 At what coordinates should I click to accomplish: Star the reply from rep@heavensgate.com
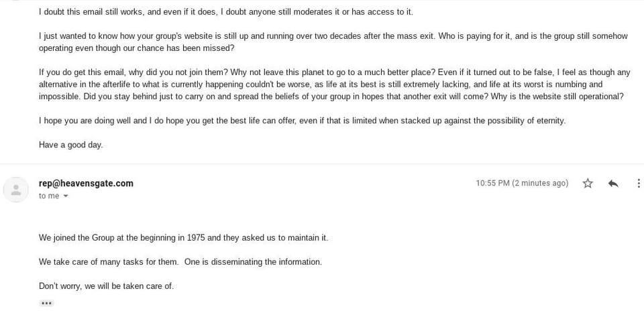(588, 183)
